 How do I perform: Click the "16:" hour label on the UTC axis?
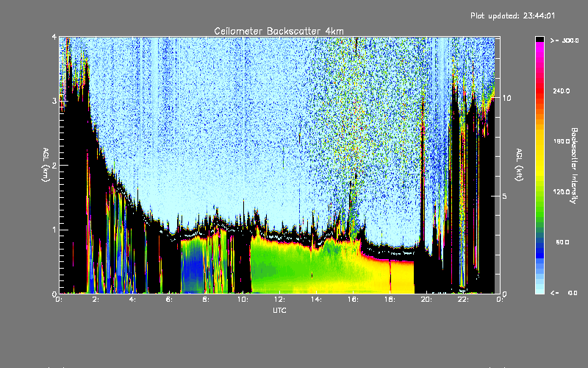353,300
